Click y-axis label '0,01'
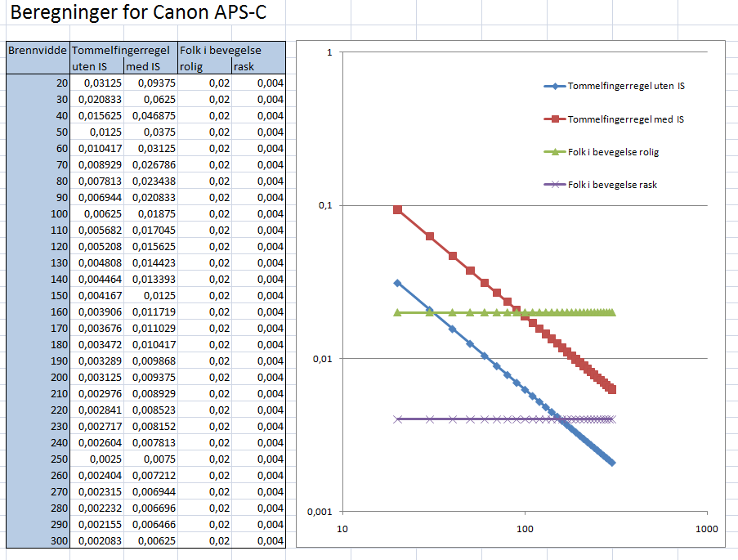Image resolution: width=738 pixels, height=560 pixels. click(323, 359)
